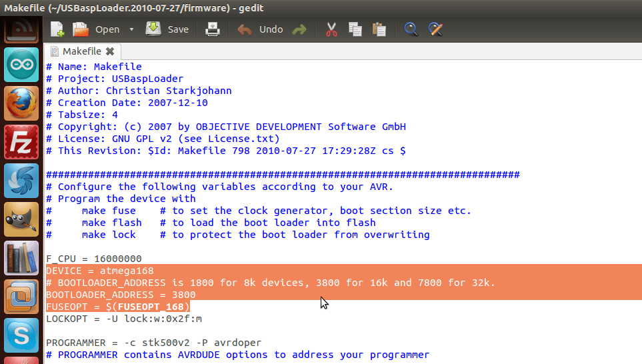642x364 pixels.
Task: Open the blue pinwheel application
Action: (21, 181)
